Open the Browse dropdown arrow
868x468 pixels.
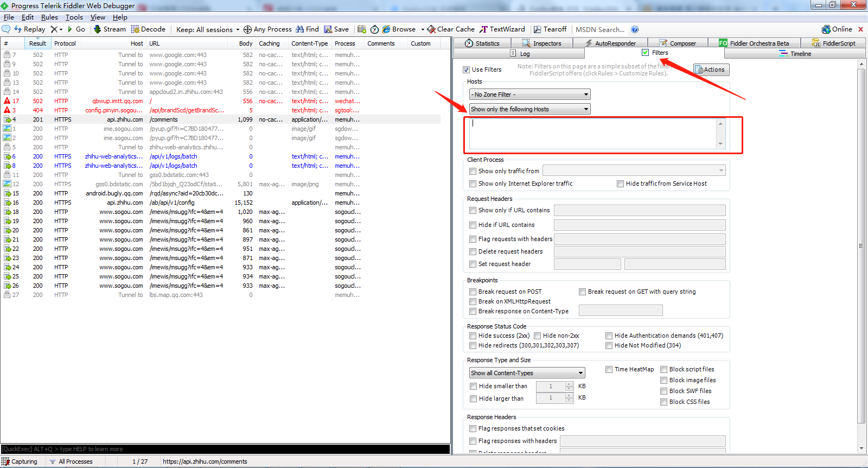click(423, 30)
